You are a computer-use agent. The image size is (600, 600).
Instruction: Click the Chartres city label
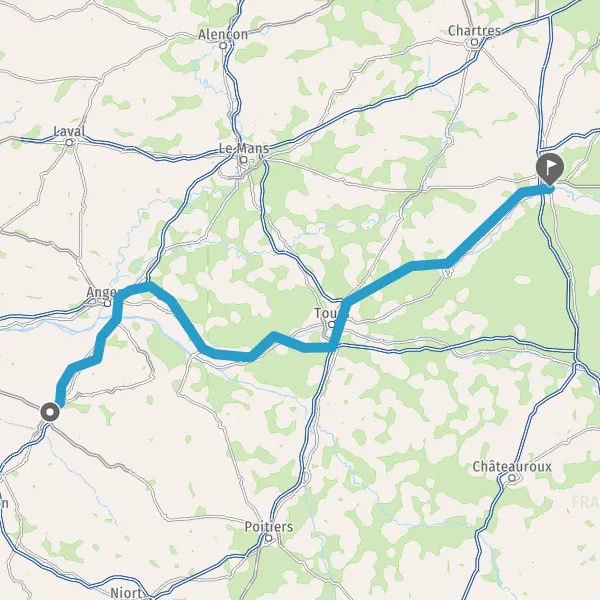click(x=474, y=31)
